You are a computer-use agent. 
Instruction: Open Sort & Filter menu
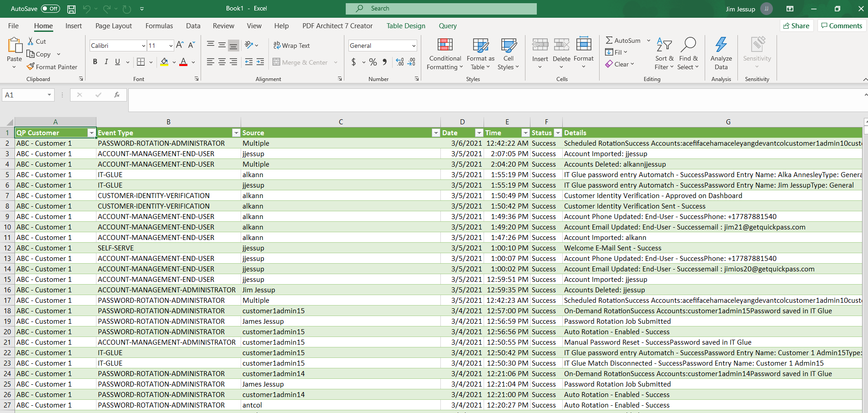click(664, 54)
